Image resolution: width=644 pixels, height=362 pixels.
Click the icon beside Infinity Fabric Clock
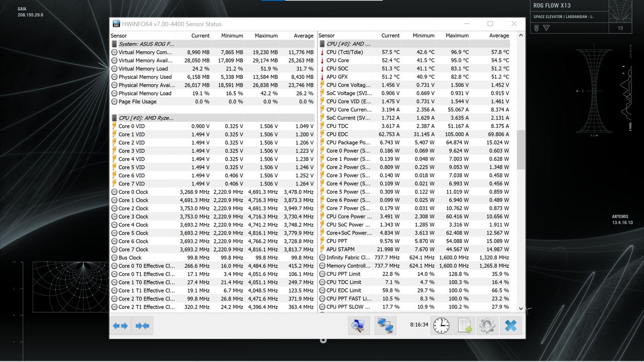click(323, 257)
